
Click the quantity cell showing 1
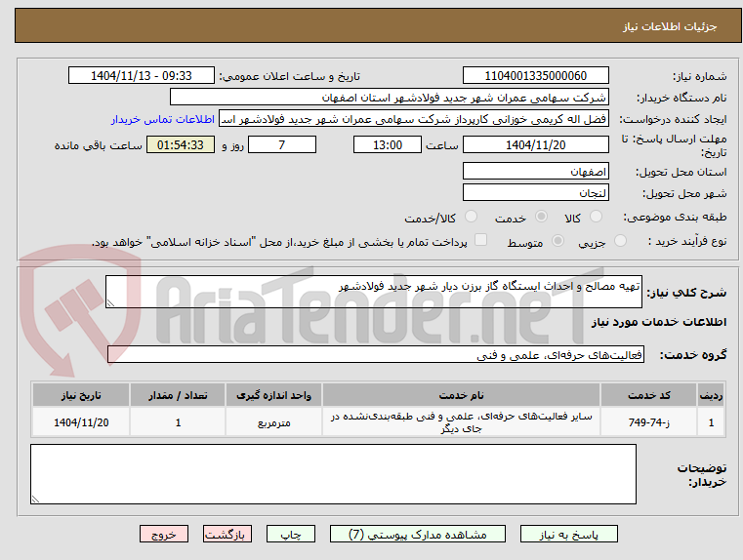[178, 422]
